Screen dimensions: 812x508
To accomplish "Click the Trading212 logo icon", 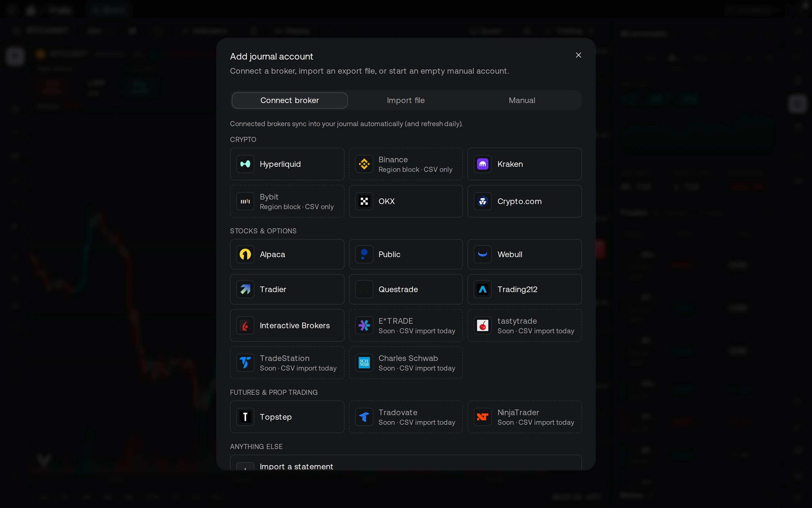I will pyautogui.click(x=482, y=289).
